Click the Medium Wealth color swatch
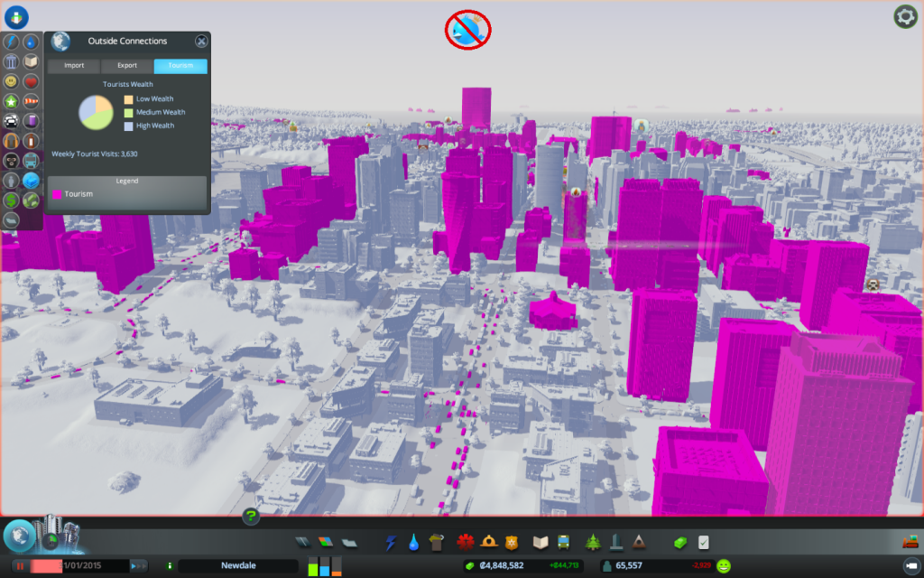This screenshot has width=924, height=578. click(x=128, y=113)
